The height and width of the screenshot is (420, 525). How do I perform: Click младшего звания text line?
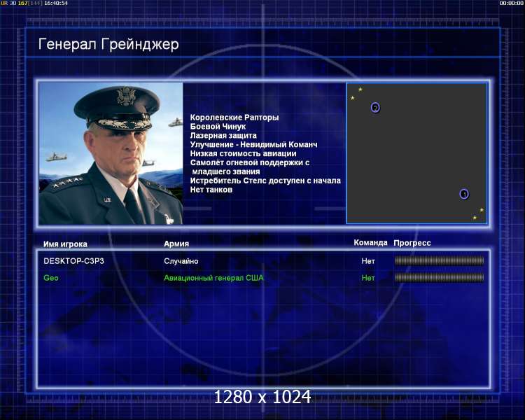226,171
